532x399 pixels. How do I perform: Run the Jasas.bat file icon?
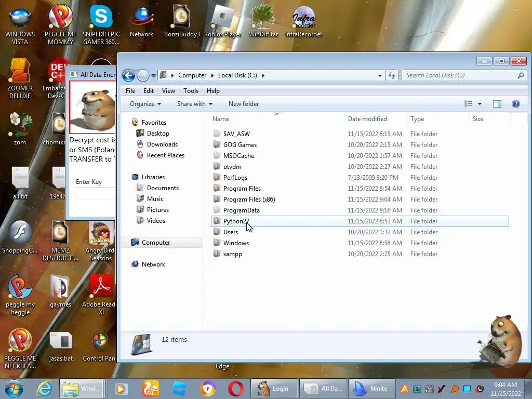(x=61, y=346)
